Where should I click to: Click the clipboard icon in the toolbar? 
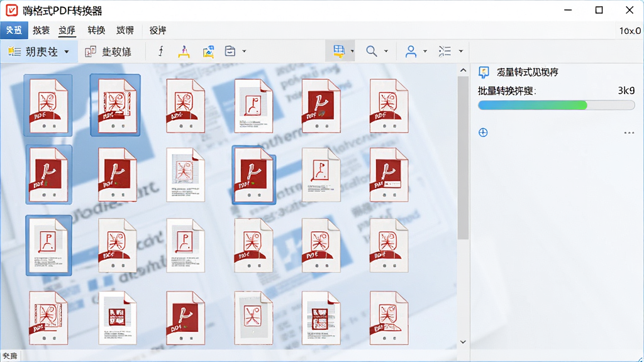[x=230, y=51]
